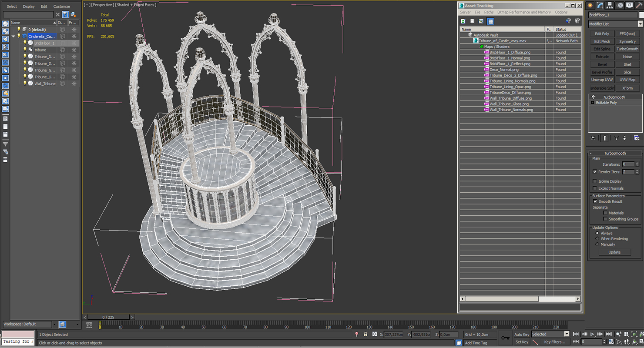This screenshot has height=348, width=644.
Task: Open the Display panel tab icon
Action: pos(630,6)
